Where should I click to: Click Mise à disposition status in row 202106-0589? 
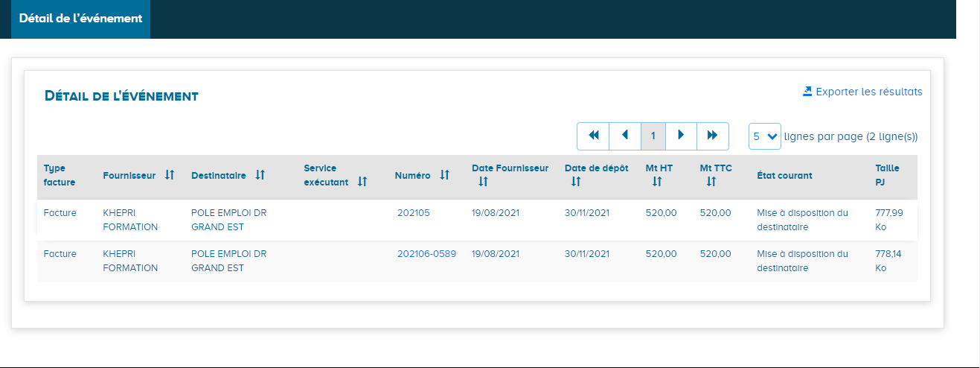click(802, 261)
